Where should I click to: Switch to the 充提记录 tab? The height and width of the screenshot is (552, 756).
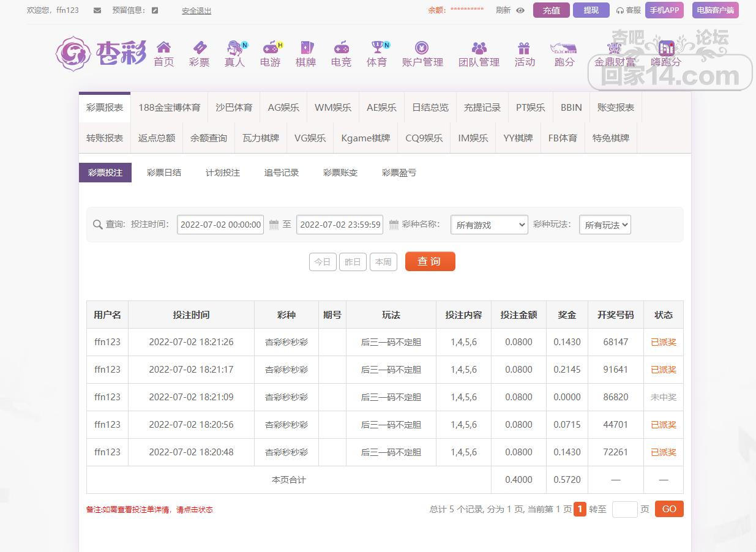pyautogui.click(x=482, y=108)
